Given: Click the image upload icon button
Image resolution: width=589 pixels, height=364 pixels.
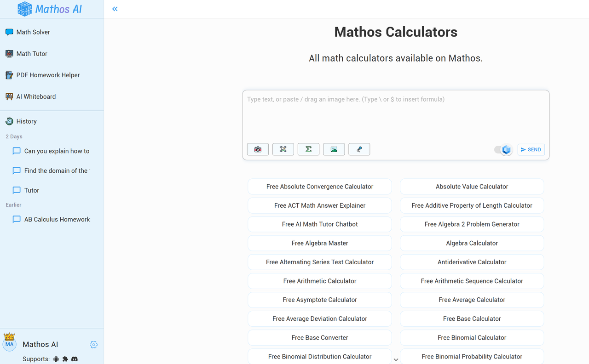Looking at the screenshot, I should (334, 149).
